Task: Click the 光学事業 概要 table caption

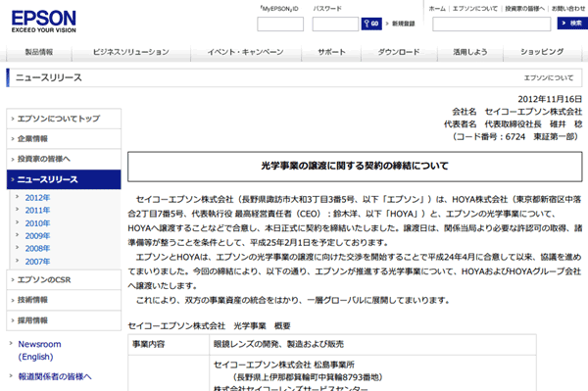Action: [x=210, y=325]
